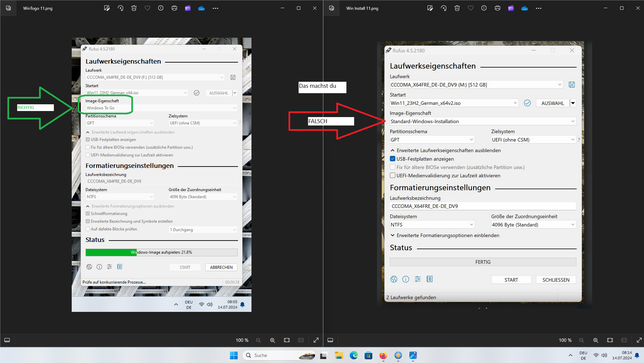
Task: Toggle 'USB-Festplatten anzeigen' in left Rufus image
Action: click(x=88, y=140)
